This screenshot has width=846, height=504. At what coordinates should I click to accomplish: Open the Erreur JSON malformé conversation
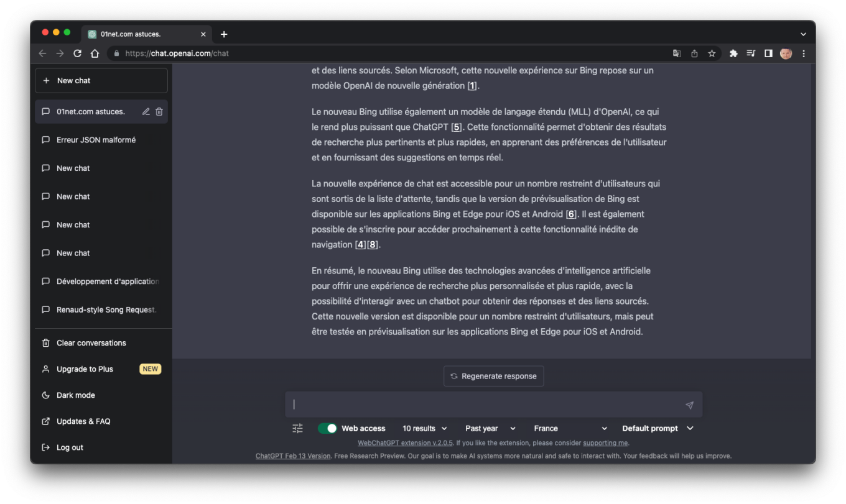[x=101, y=140]
